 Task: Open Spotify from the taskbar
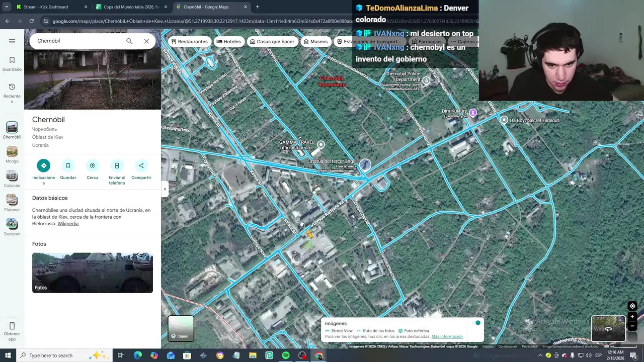(286, 355)
